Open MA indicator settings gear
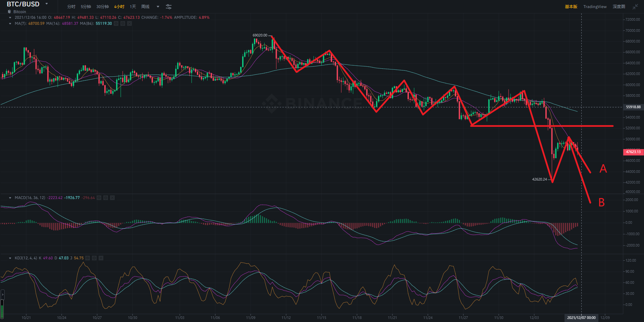644x322 pixels. [123, 23]
